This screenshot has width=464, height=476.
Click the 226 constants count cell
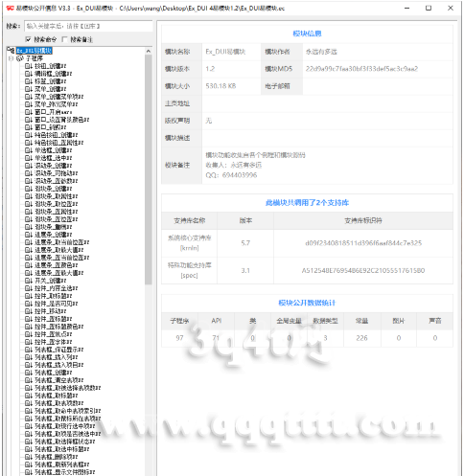pos(361,338)
